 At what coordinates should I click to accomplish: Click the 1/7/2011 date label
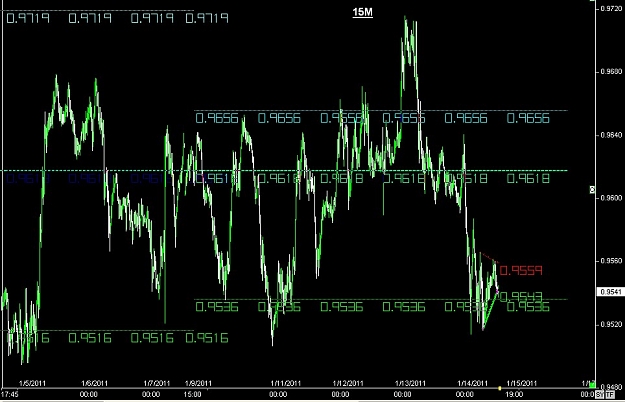pyautogui.click(x=157, y=383)
